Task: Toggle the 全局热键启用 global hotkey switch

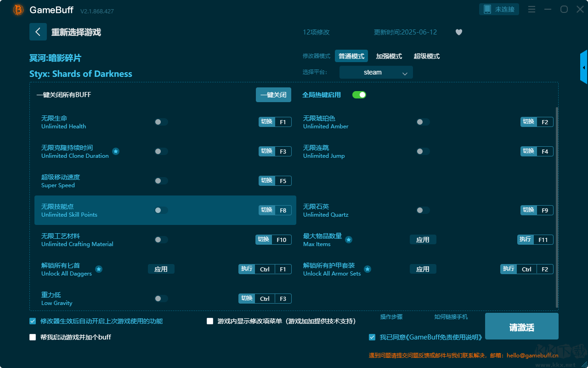Action: pyautogui.click(x=359, y=95)
